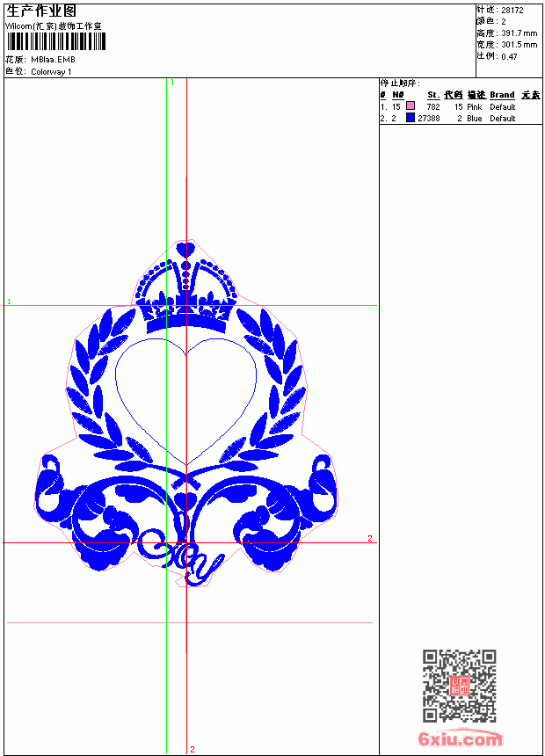Select the pink color swatch in stop sequence
545x756 pixels.
pos(411,105)
